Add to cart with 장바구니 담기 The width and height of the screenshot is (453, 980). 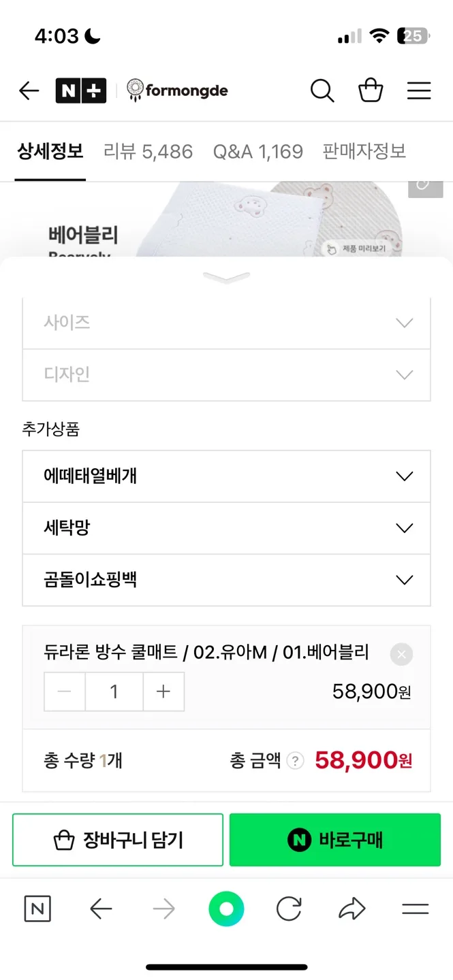tap(118, 840)
